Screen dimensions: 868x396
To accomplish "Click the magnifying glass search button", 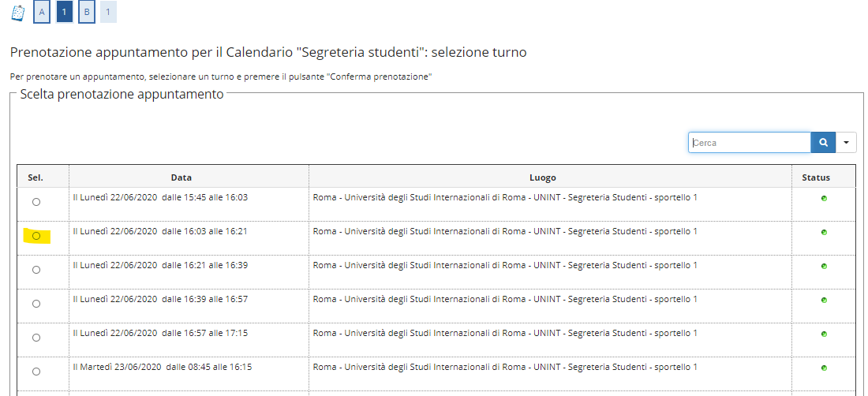I will pos(822,143).
